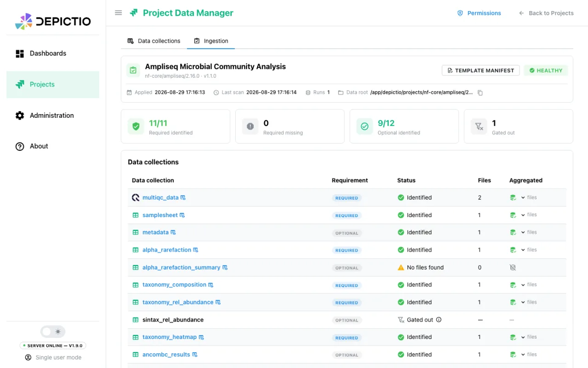Click the multiqc_data collection icon
The height and width of the screenshot is (368, 588).
tap(136, 198)
